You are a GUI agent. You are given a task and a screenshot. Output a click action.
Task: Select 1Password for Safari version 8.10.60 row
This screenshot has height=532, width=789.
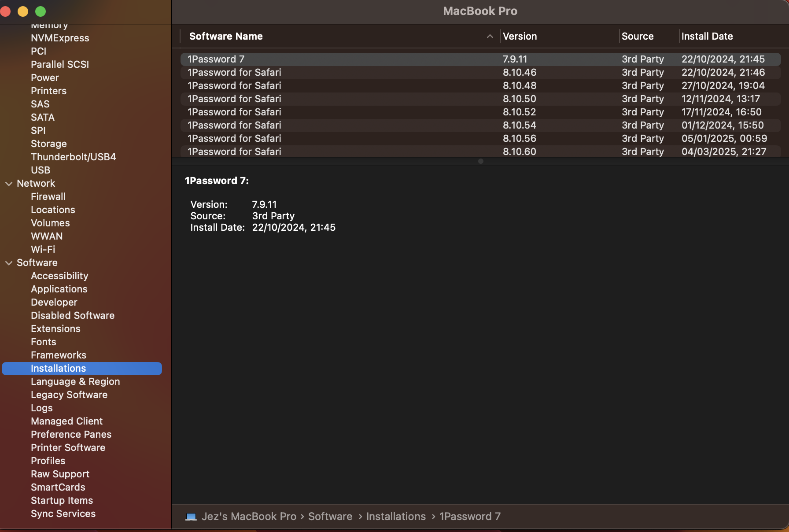coord(480,151)
